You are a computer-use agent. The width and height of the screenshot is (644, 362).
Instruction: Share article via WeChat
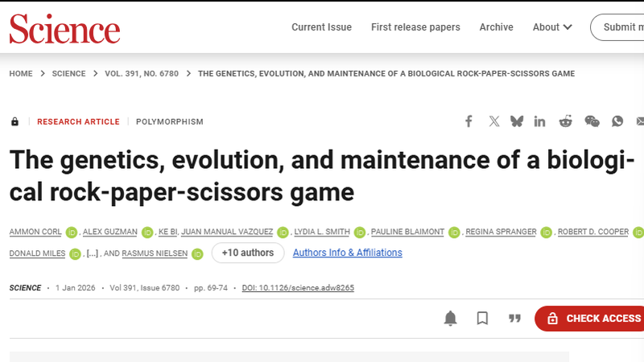point(592,121)
